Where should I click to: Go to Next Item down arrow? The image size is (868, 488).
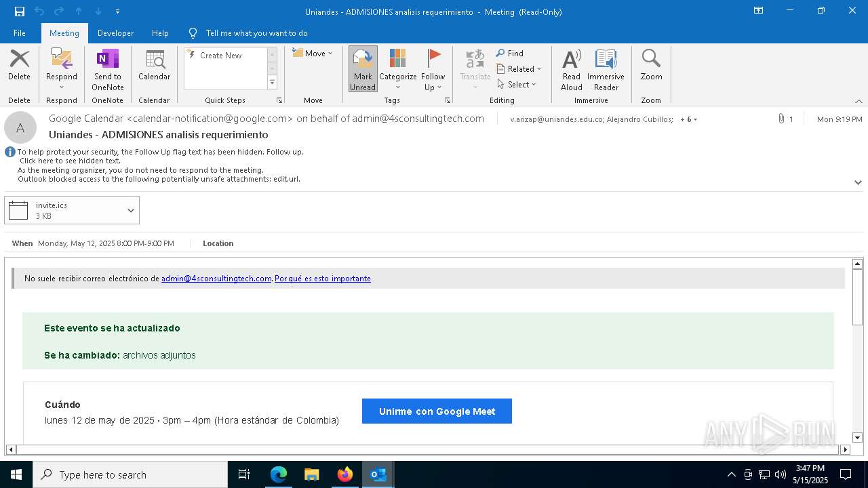point(98,12)
